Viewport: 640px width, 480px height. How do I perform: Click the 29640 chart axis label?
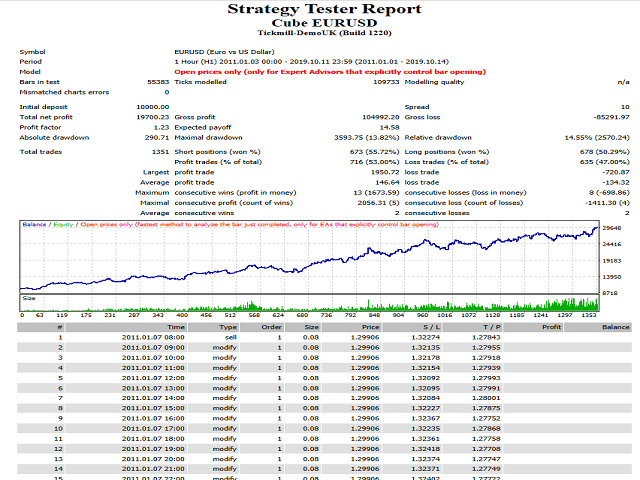click(612, 228)
